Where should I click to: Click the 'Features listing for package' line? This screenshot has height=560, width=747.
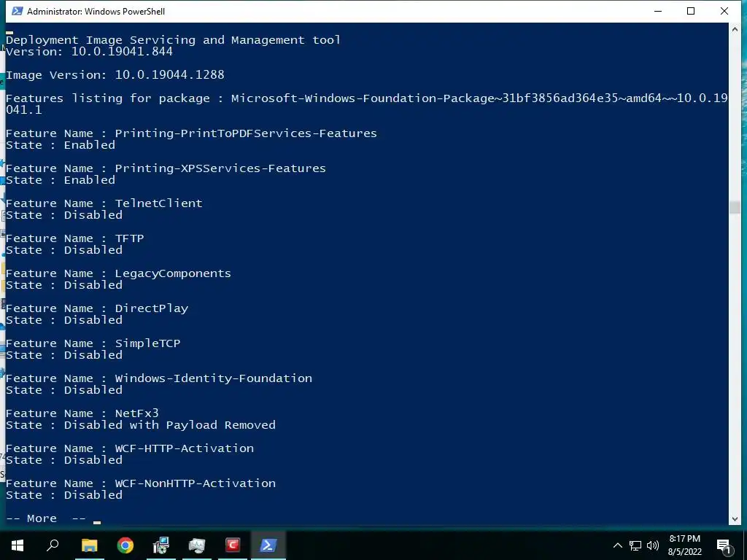point(367,104)
